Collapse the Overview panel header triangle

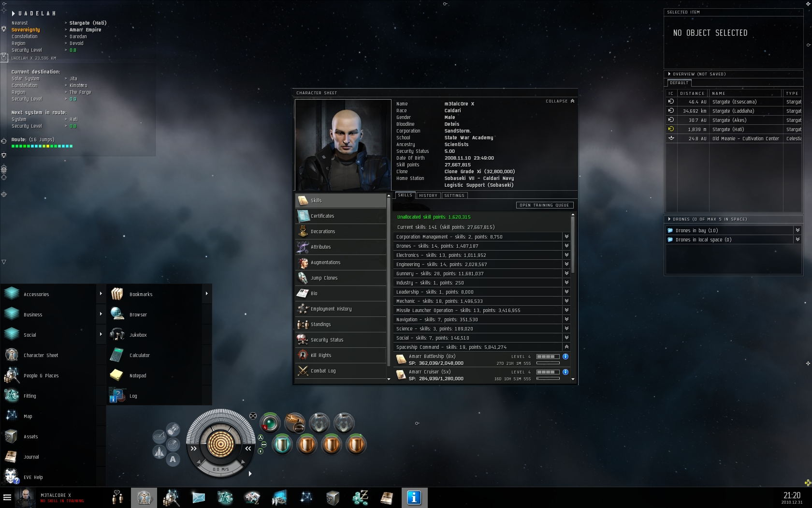pyautogui.click(x=669, y=74)
